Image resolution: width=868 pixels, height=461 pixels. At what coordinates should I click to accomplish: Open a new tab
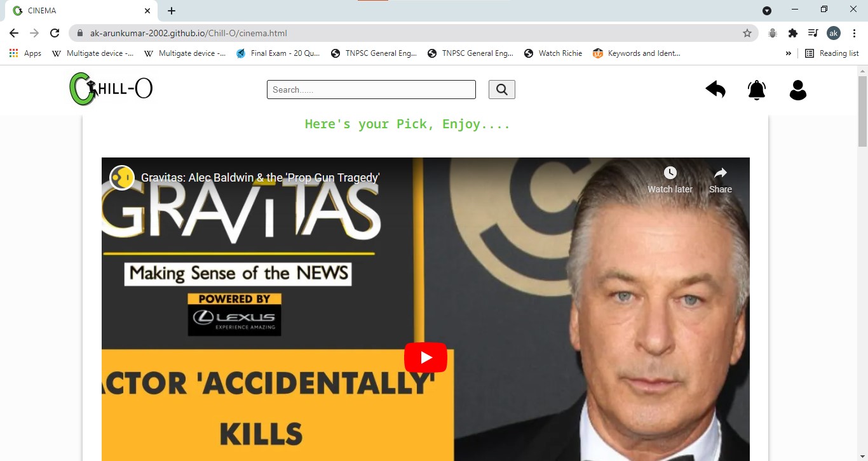tap(172, 11)
